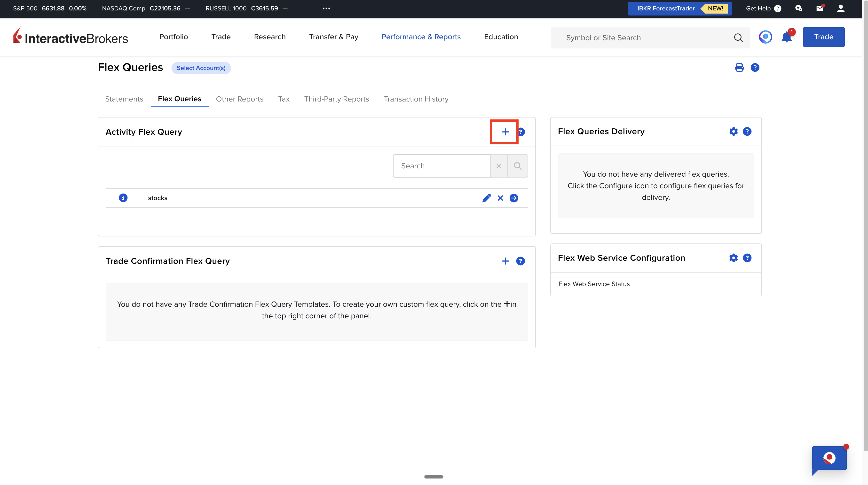Click the blue Trade button

coord(823,37)
